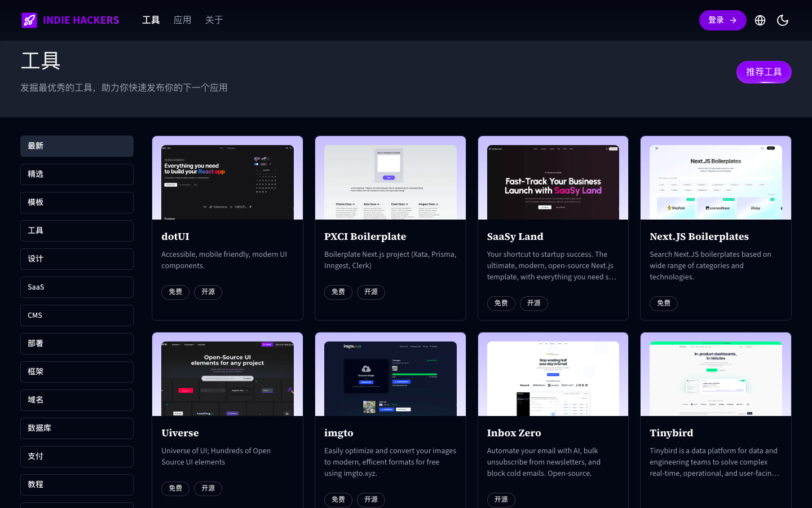Toggle dark mode via the moon icon
The width and height of the screenshot is (812, 508).
[x=783, y=20]
